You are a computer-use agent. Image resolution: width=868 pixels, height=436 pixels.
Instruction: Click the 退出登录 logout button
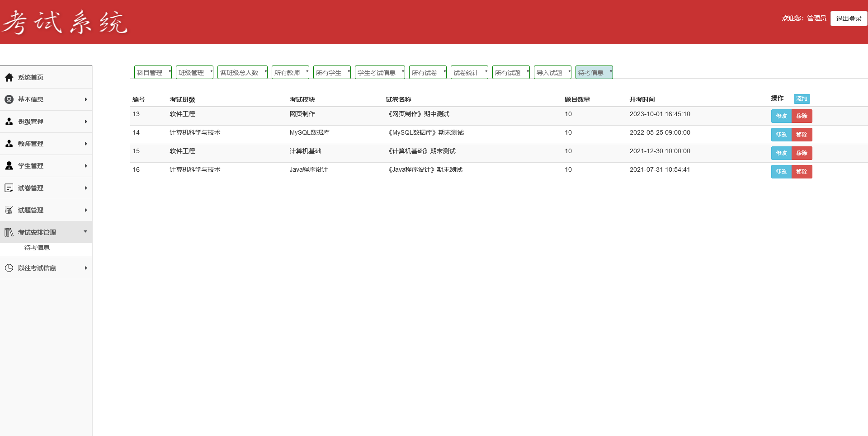click(x=849, y=19)
